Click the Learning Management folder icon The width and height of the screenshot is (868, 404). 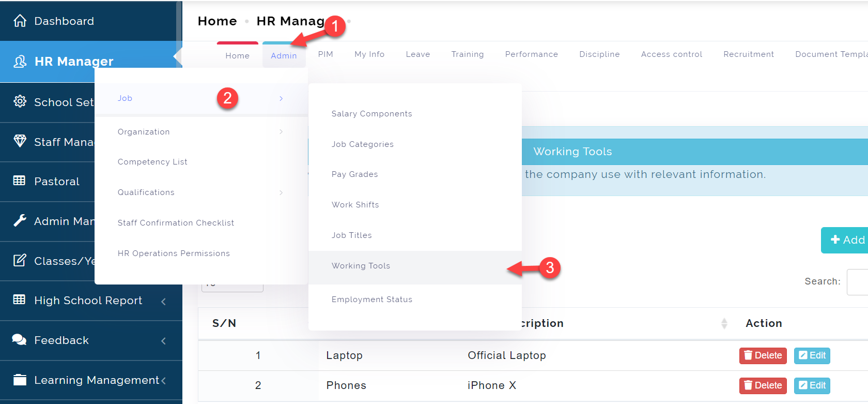(20, 380)
